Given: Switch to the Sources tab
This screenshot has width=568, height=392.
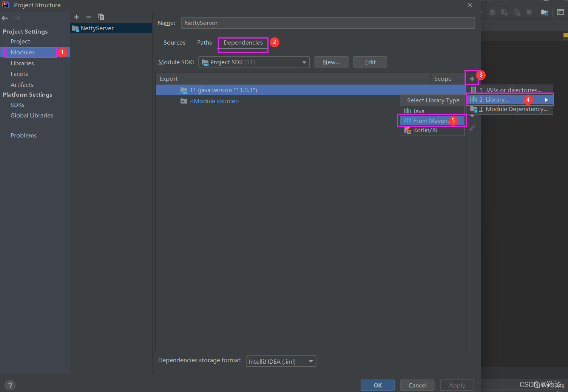Looking at the screenshot, I should [x=174, y=43].
